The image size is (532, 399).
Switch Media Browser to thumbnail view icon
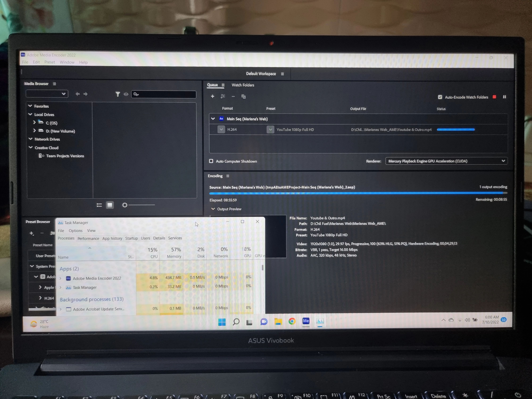(x=110, y=205)
